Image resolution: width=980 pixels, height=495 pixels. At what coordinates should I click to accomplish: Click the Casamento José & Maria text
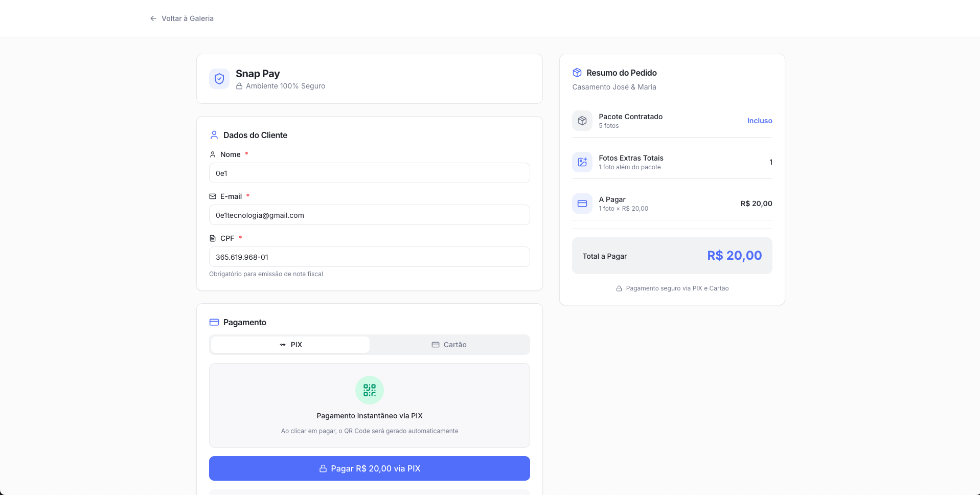pyautogui.click(x=614, y=87)
